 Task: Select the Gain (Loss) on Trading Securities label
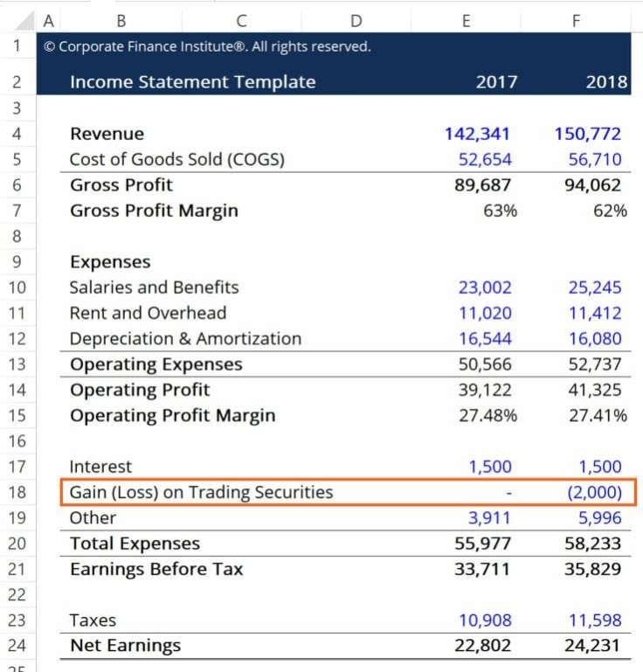[201, 492]
